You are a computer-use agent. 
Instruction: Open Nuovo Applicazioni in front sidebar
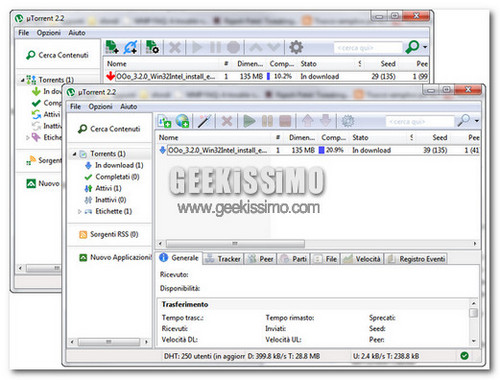click(x=115, y=257)
